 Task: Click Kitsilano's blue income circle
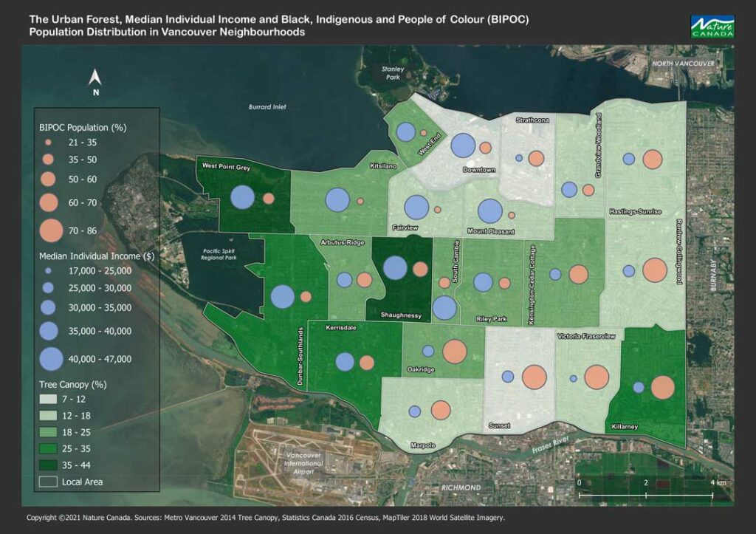pyautogui.click(x=337, y=200)
